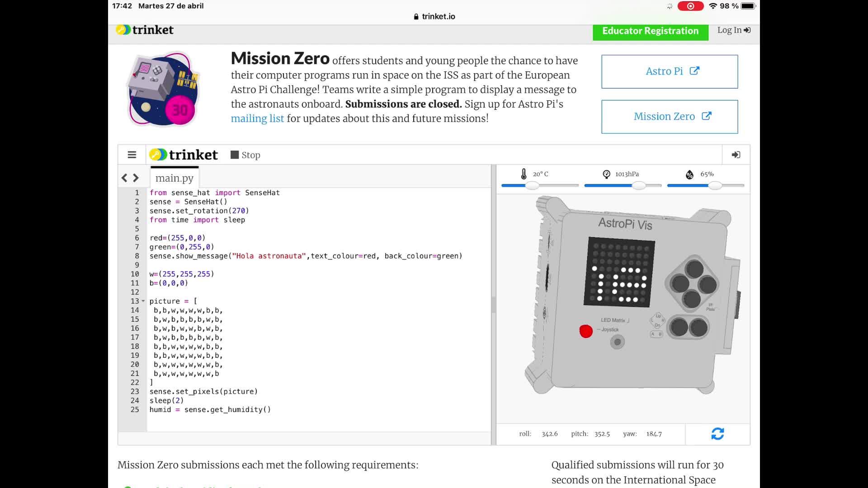
Task: Go to next file tab arrow
Action: 136,178
